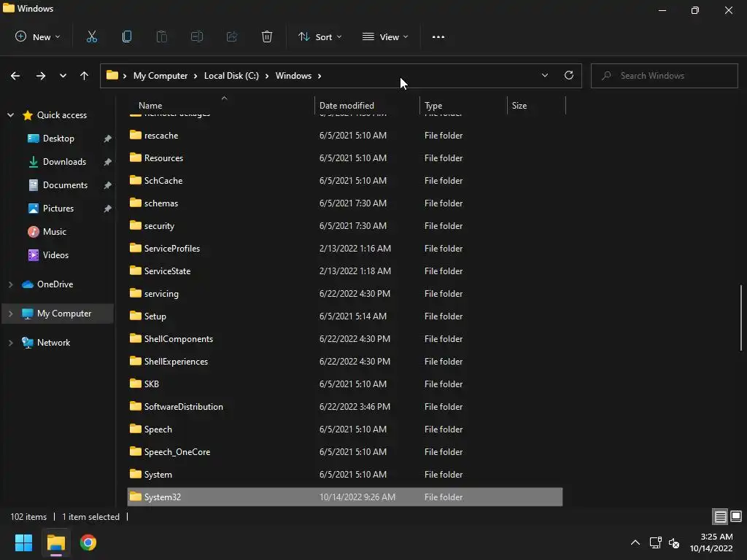
Task: Click Local Disk (C:) breadcrumb
Action: pos(231,76)
